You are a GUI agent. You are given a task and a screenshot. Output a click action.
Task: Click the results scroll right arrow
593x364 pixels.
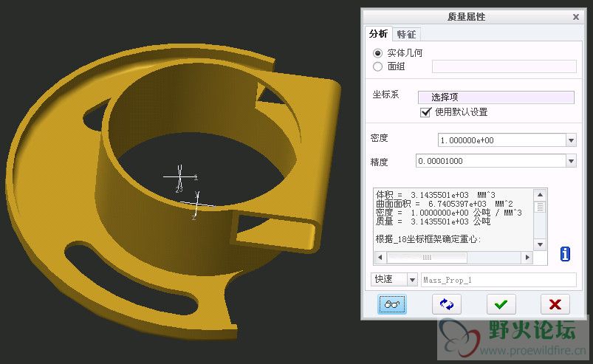[x=527, y=258]
